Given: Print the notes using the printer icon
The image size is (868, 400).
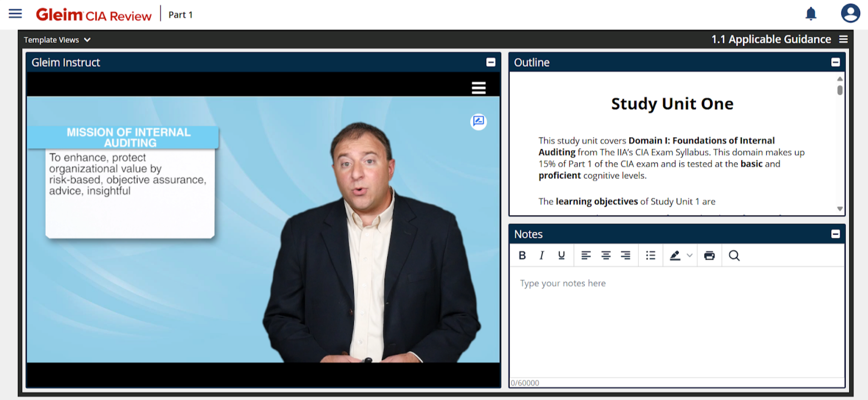Looking at the screenshot, I should 709,255.
